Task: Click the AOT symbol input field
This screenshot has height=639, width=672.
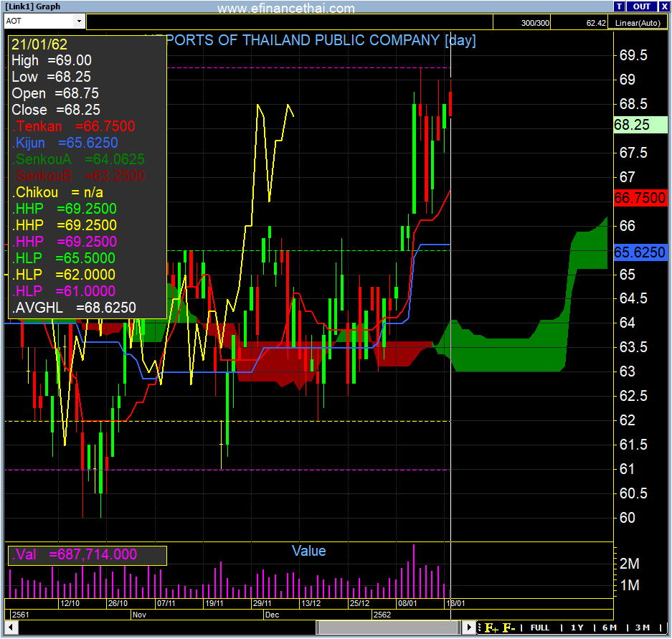Action: (39, 21)
